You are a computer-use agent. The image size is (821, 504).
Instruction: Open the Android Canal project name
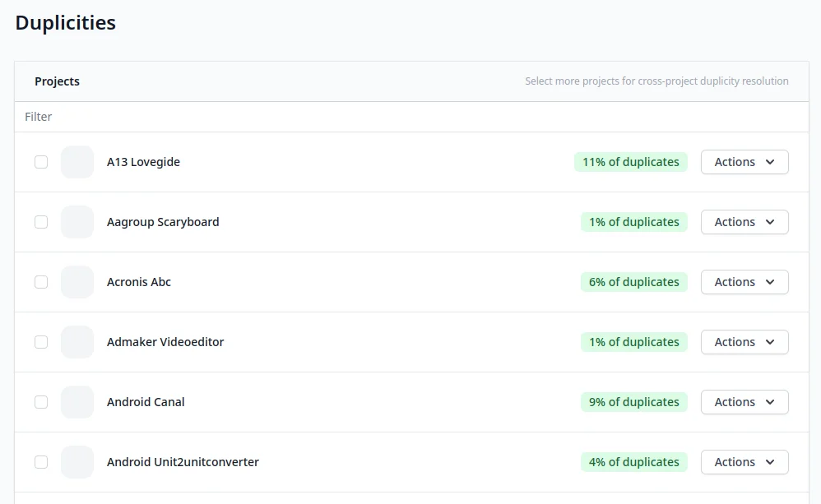pyautogui.click(x=146, y=402)
